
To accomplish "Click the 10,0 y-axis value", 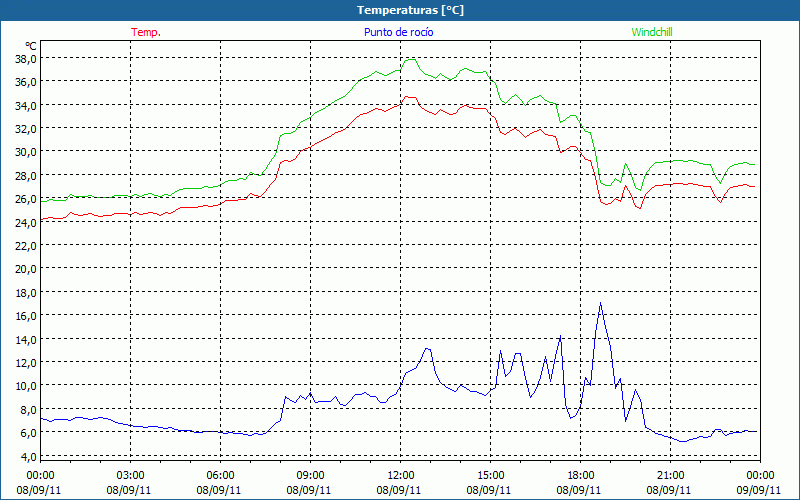I will click(26, 385).
